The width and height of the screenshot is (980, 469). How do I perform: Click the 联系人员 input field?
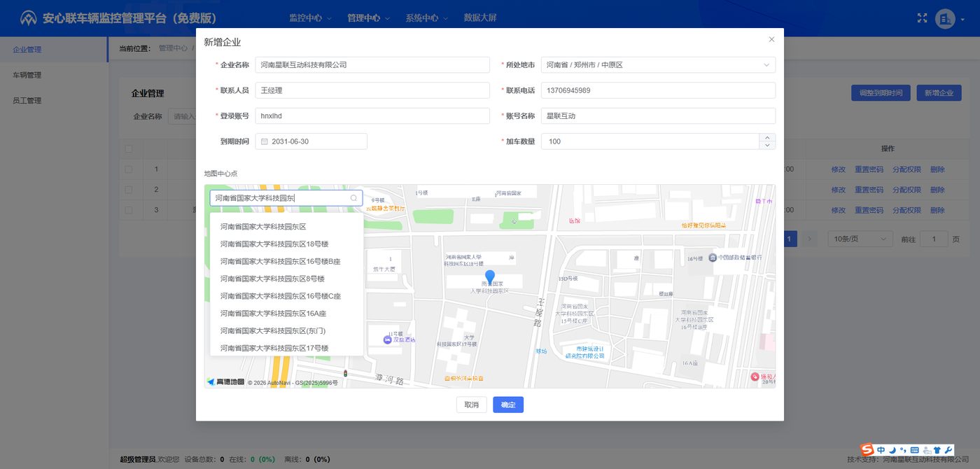tap(372, 90)
